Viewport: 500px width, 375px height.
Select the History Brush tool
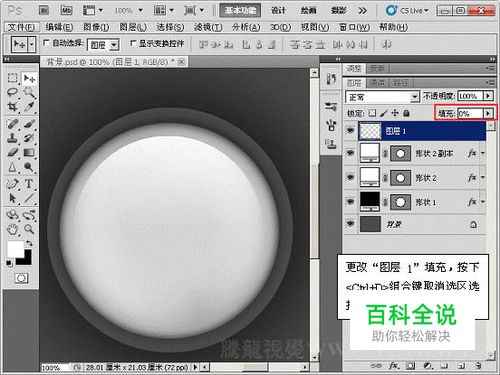[29, 138]
